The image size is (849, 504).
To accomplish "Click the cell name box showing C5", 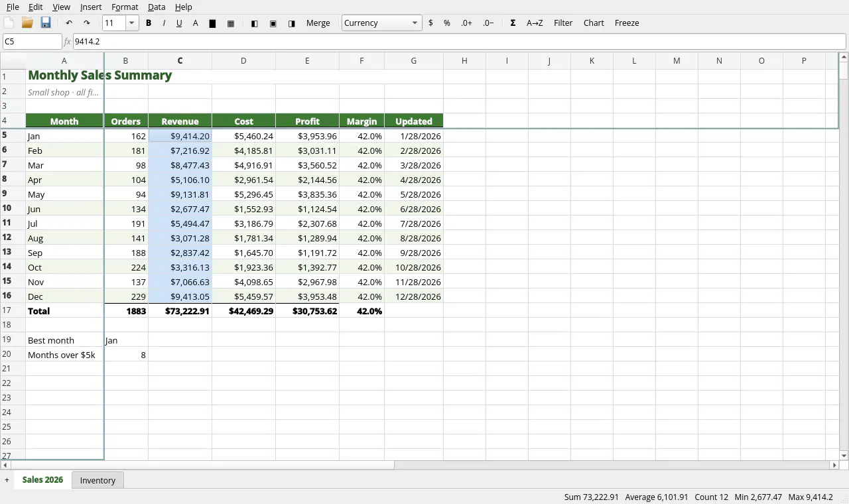I will pos(33,42).
